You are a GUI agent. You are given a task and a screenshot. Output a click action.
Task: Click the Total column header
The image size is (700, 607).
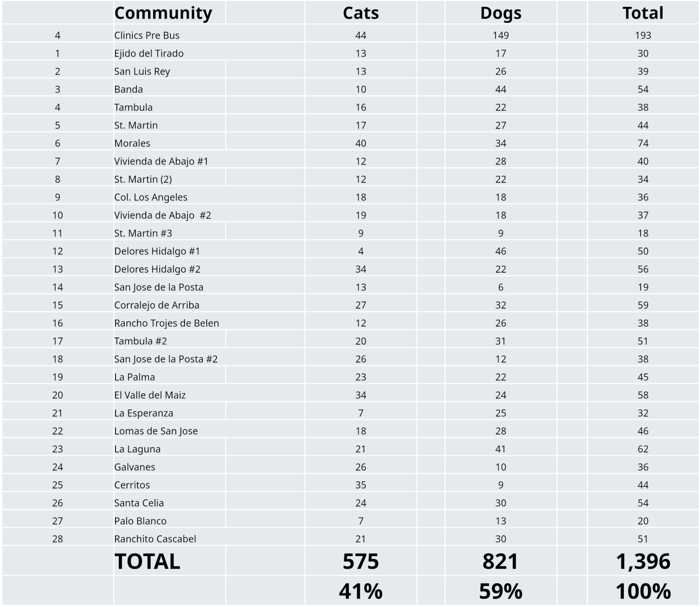[x=643, y=13]
